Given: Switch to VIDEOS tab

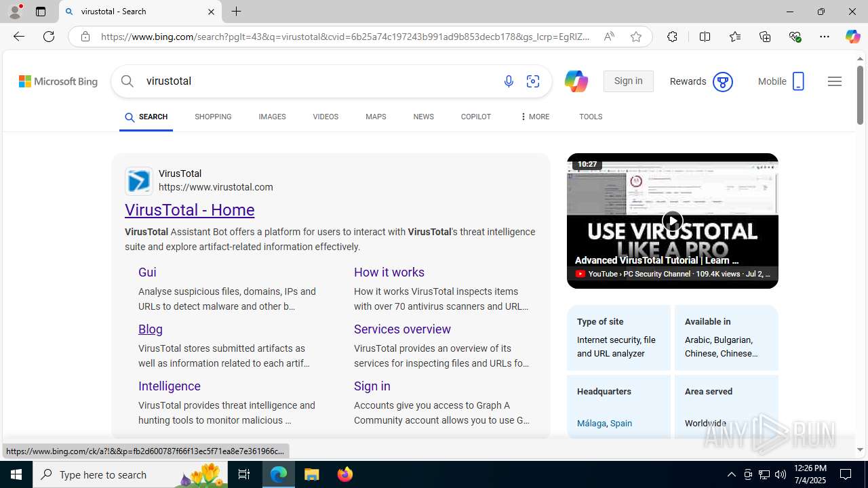Looking at the screenshot, I should (x=325, y=117).
